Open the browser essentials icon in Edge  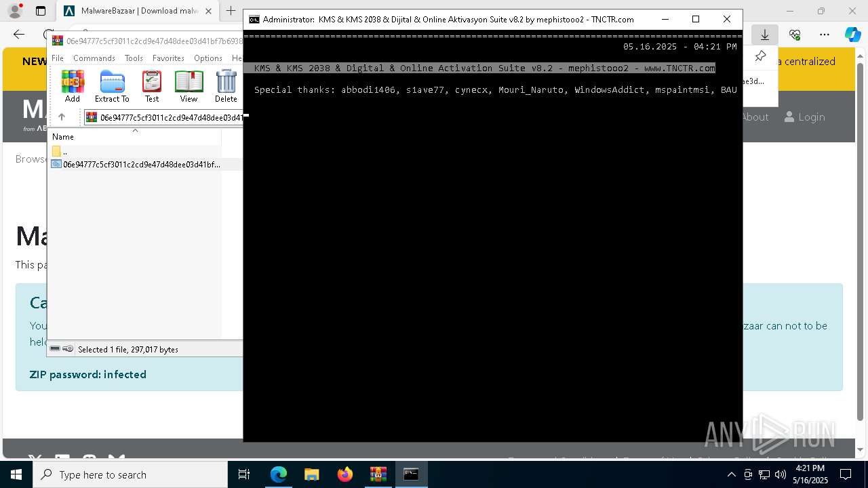pyautogui.click(x=795, y=35)
